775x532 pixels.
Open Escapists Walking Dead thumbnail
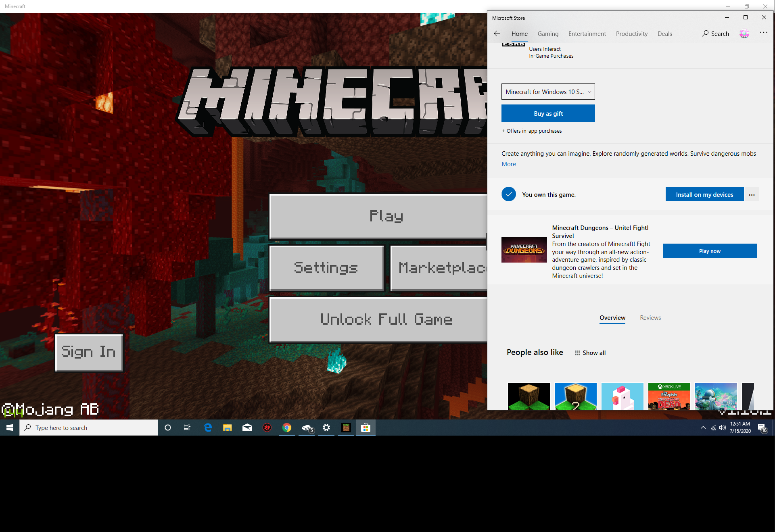tap(669, 396)
